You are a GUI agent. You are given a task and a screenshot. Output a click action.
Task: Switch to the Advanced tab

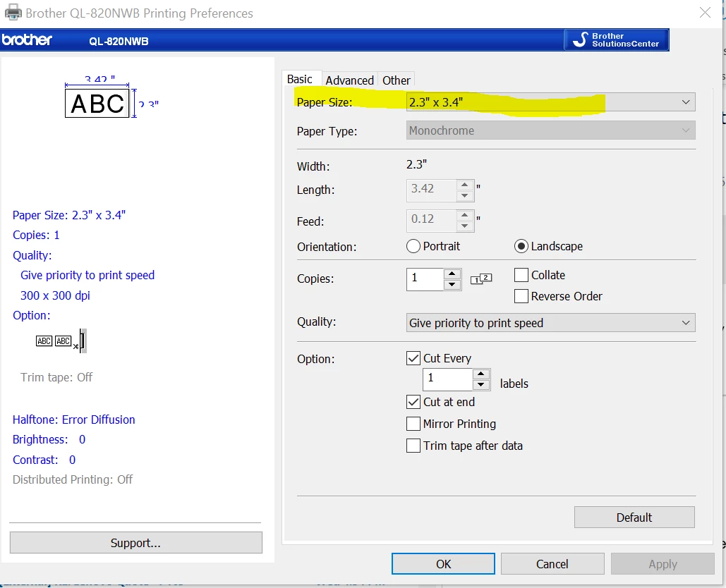tap(349, 80)
